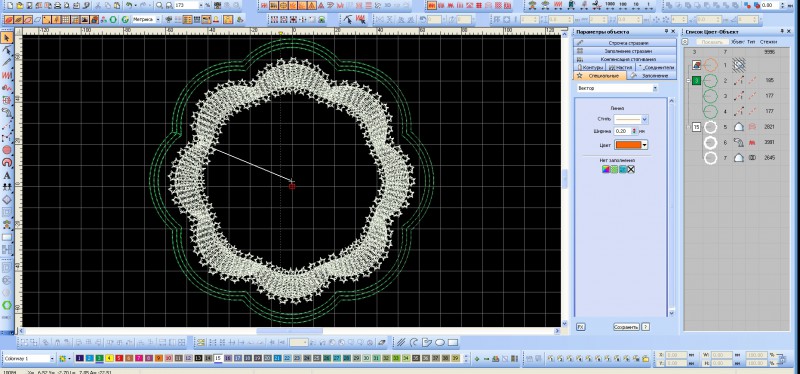
Task: Toggle the grid display icon in toolbar
Action: click(66, 19)
